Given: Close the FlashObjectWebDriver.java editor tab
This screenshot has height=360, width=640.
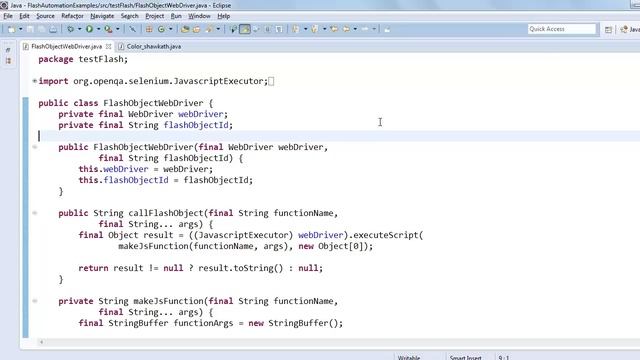Looking at the screenshot, I should pyautogui.click(x=108, y=47).
